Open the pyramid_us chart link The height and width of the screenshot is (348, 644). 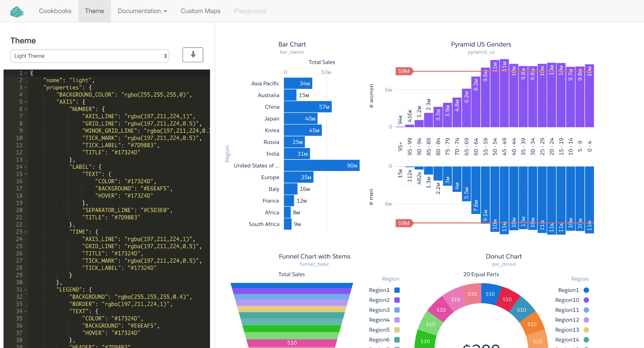coord(481,52)
